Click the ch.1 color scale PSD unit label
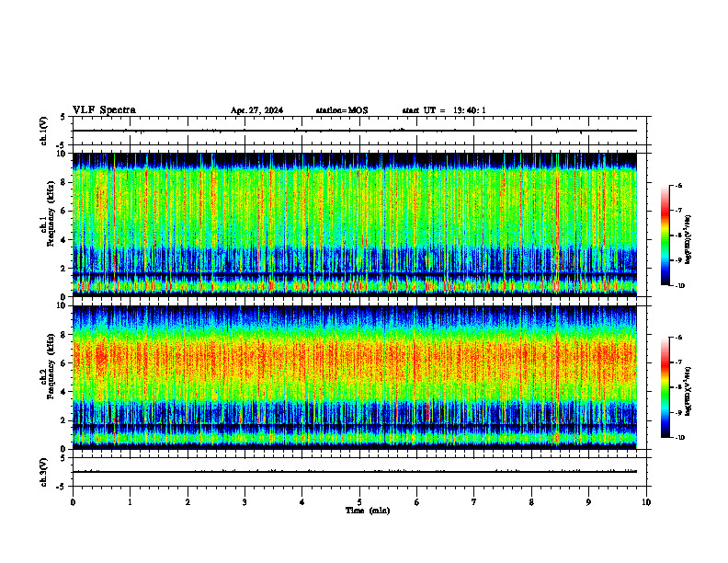The width and height of the screenshot is (728, 563). (x=688, y=239)
